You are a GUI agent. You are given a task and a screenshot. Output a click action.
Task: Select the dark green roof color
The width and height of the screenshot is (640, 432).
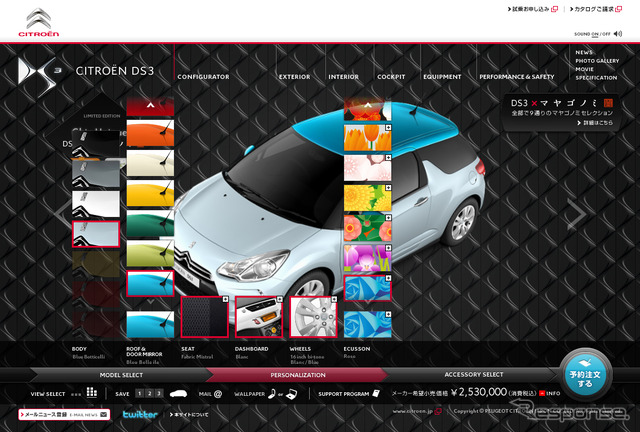click(x=150, y=223)
